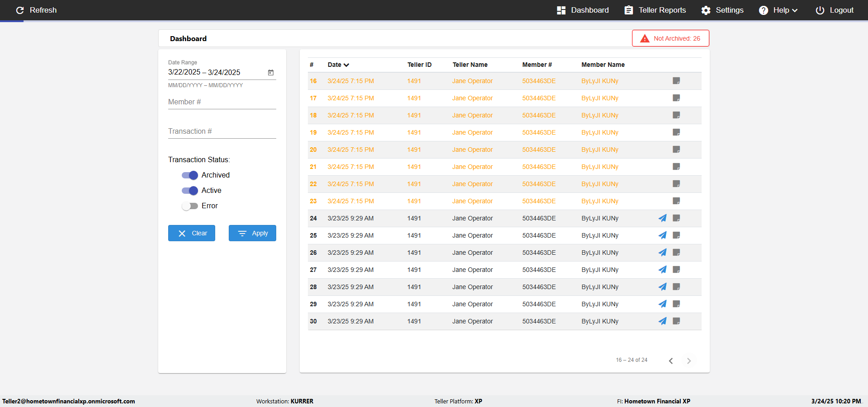This screenshot has height=407, width=868.
Task: Click send paper-plane icon in row 29
Action: point(662,304)
